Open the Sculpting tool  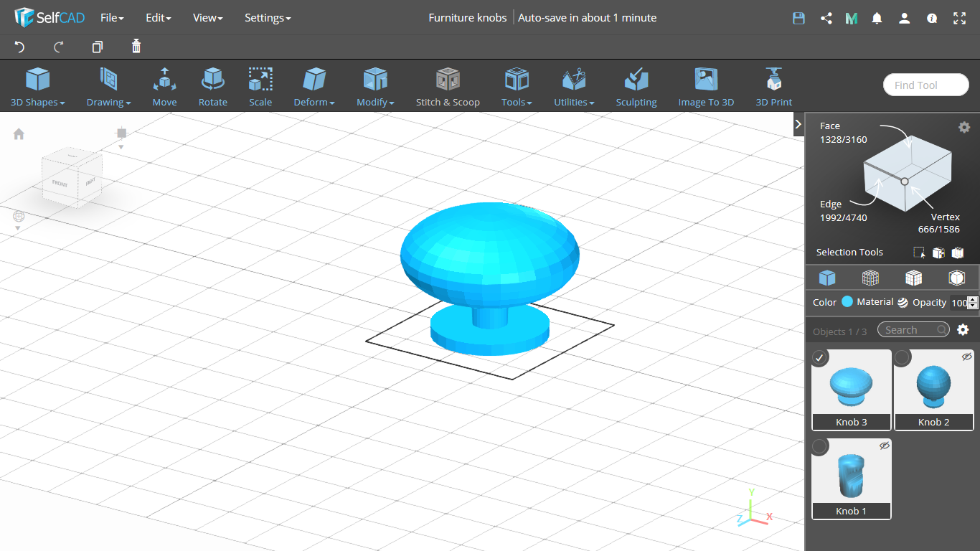tap(636, 87)
